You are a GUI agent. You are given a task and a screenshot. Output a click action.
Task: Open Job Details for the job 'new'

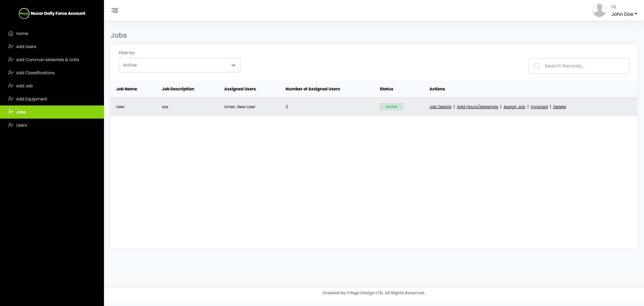click(x=440, y=106)
